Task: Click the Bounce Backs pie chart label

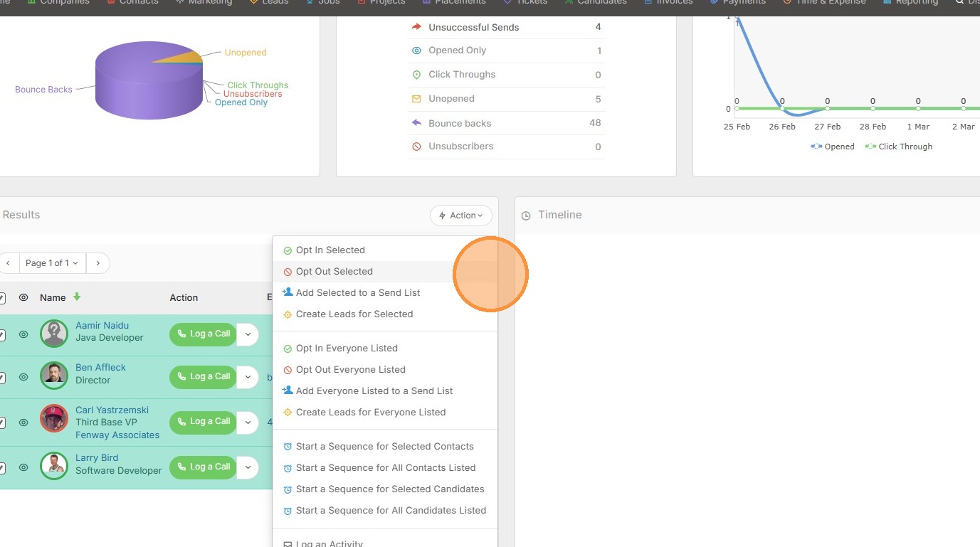Action: pos(43,90)
